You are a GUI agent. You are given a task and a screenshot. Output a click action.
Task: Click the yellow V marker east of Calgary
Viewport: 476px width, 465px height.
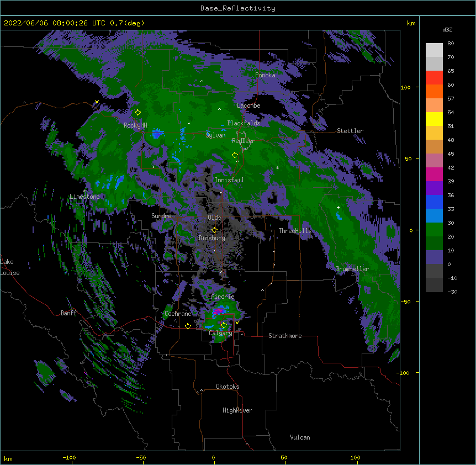[237, 323]
